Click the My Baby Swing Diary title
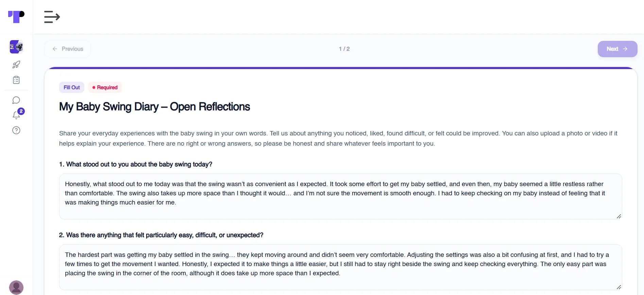This screenshot has width=644, height=295. [x=154, y=107]
